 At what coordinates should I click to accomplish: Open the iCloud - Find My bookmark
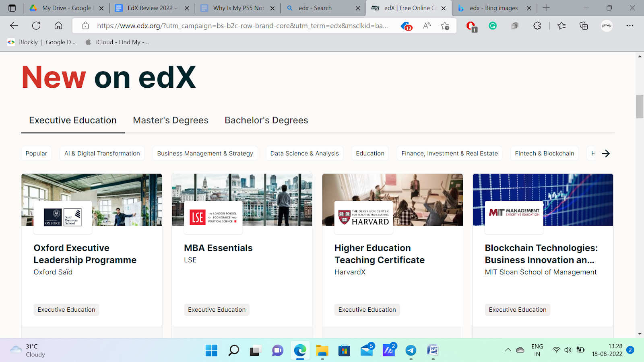[117, 42]
